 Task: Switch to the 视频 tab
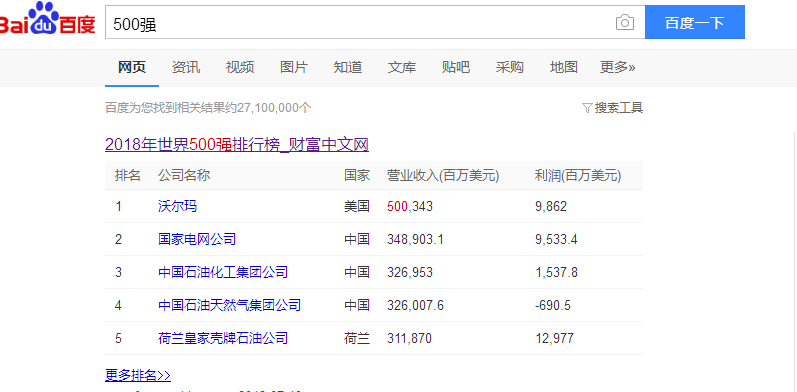(240, 67)
